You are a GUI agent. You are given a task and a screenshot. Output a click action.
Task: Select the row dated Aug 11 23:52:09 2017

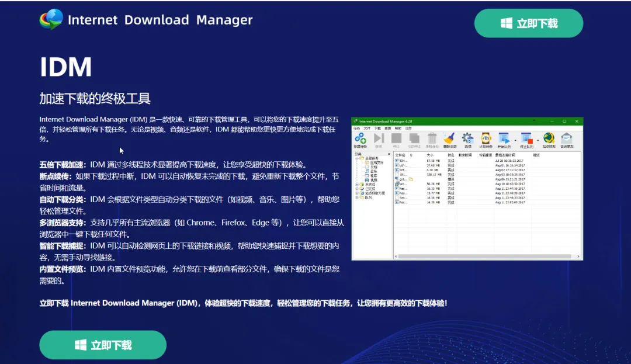point(487,202)
